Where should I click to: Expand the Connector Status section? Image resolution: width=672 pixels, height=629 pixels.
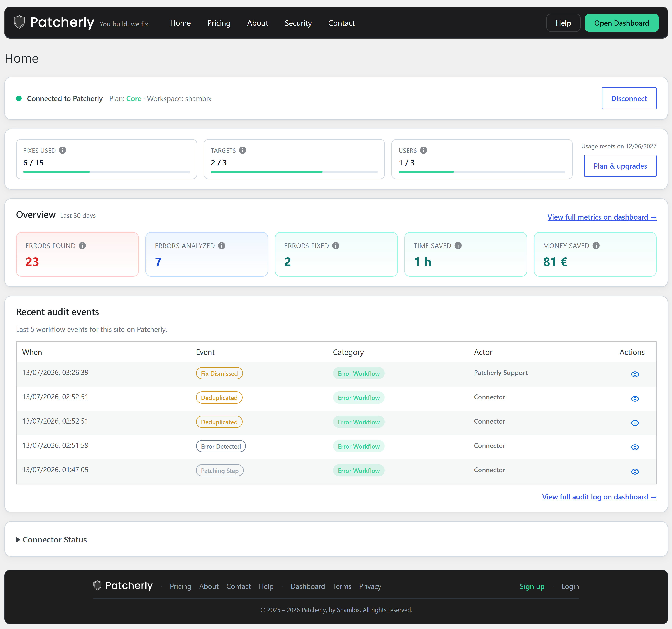[x=51, y=539]
